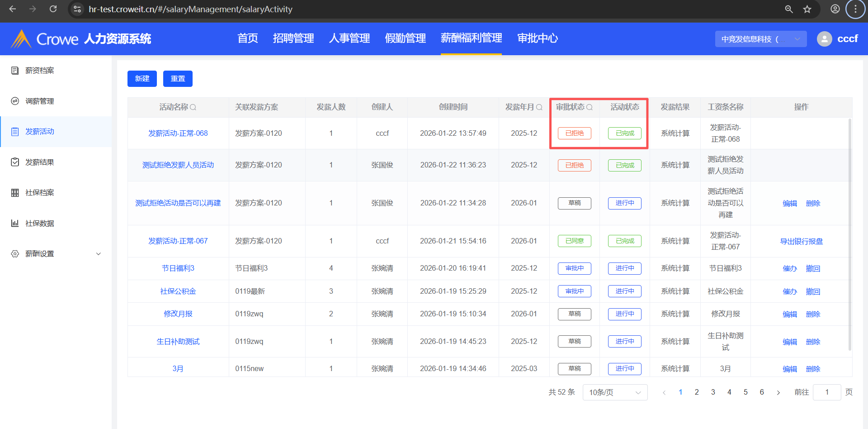
Task: Open browser zoom magnifier icon
Action: click(x=789, y=9)
